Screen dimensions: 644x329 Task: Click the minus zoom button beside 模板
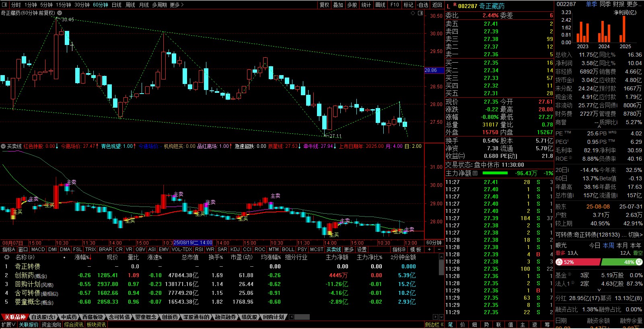(x=439, y=249)
